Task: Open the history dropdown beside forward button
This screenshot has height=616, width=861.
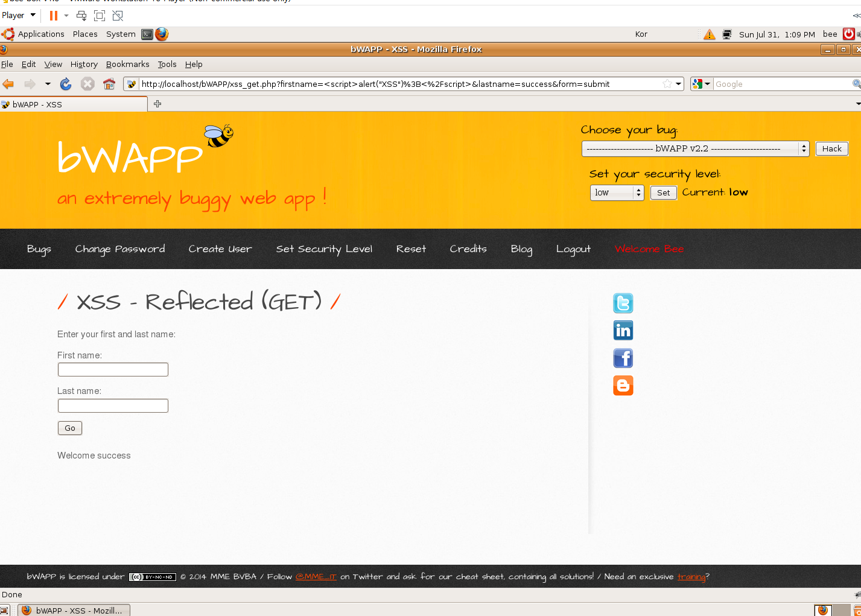Action: 48,84
